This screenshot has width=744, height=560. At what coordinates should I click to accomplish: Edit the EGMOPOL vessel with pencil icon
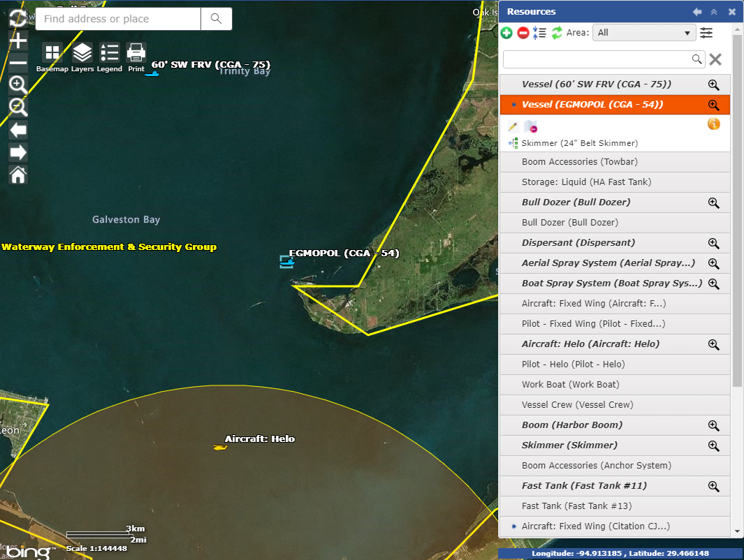[x=513, y=126]
